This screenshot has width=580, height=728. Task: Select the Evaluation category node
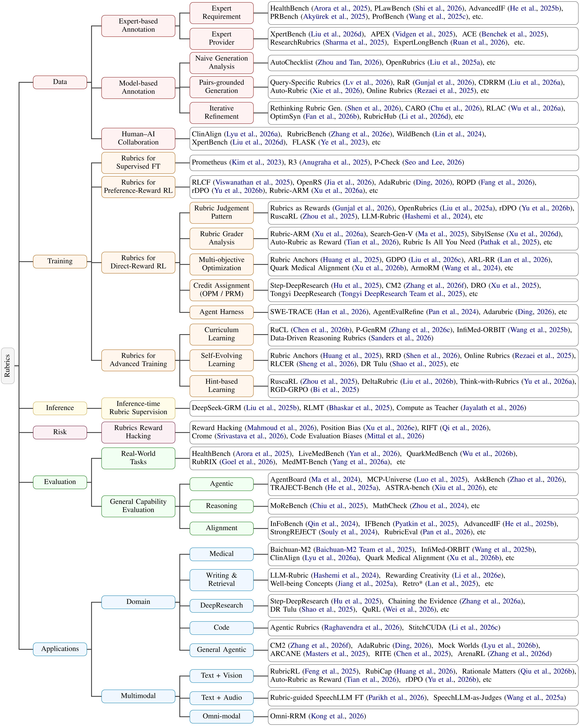point(60,482)
